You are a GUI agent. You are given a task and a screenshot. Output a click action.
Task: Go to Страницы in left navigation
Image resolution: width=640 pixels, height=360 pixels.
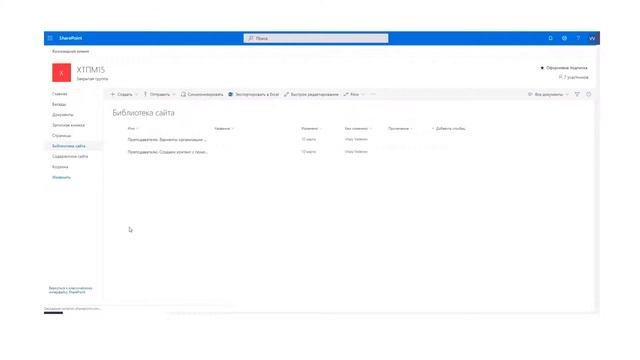[62, 136]
